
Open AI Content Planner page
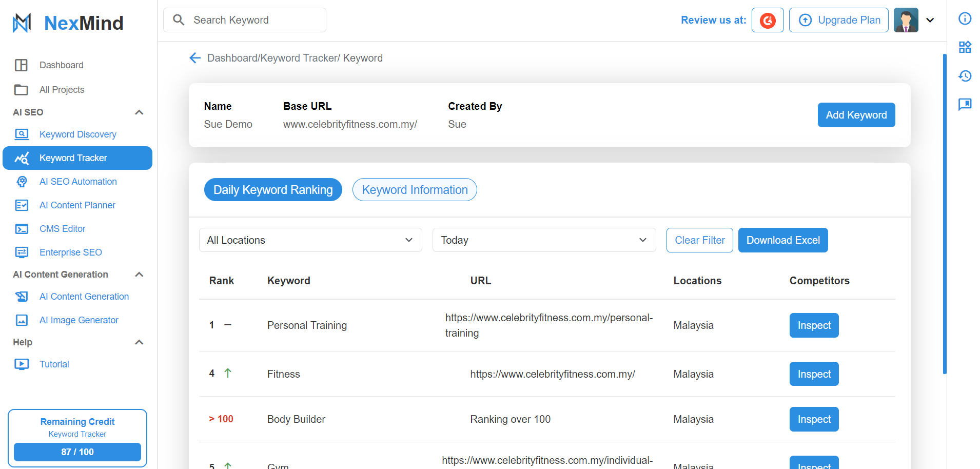coord(77,205)
